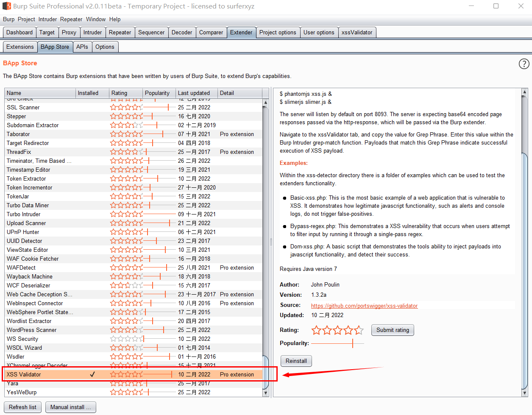The image size is (532, 415).
Task: Click the Manual install button
Action: [70, 407]
